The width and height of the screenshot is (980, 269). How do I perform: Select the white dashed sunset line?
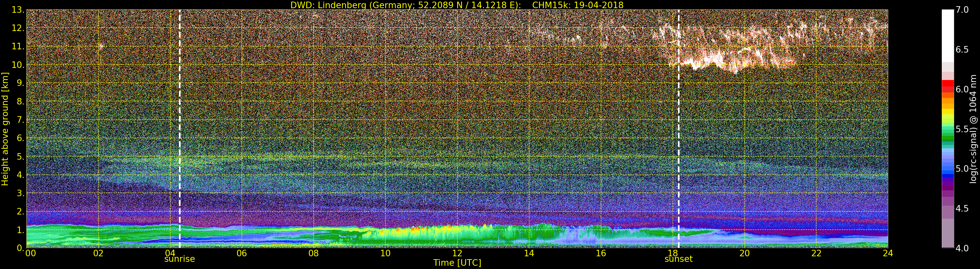[678, 129]
